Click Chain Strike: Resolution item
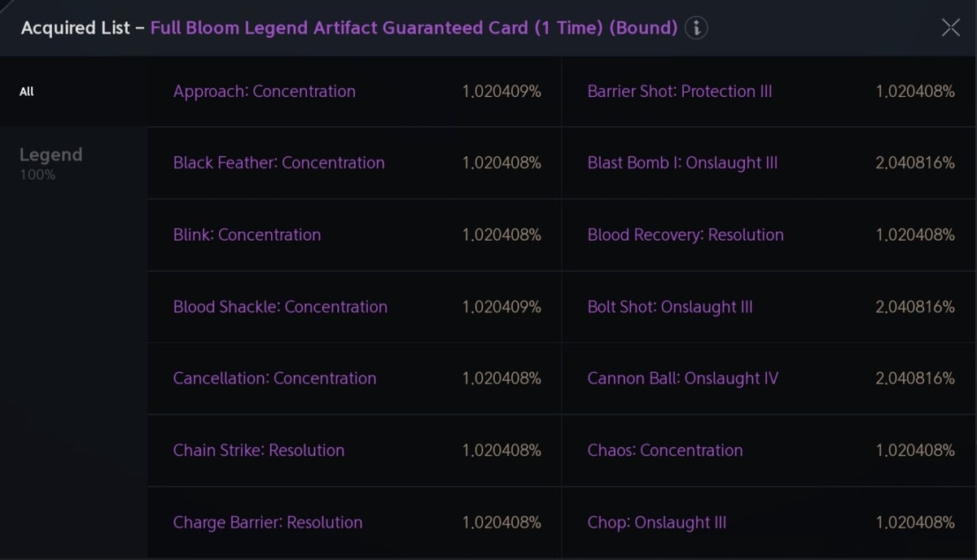977x560 pixels. coord(259,450)
